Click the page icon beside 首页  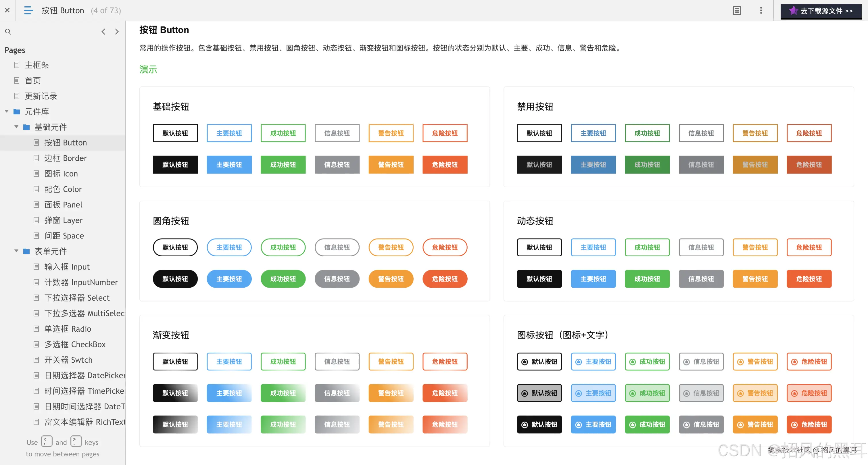[16, 80]
